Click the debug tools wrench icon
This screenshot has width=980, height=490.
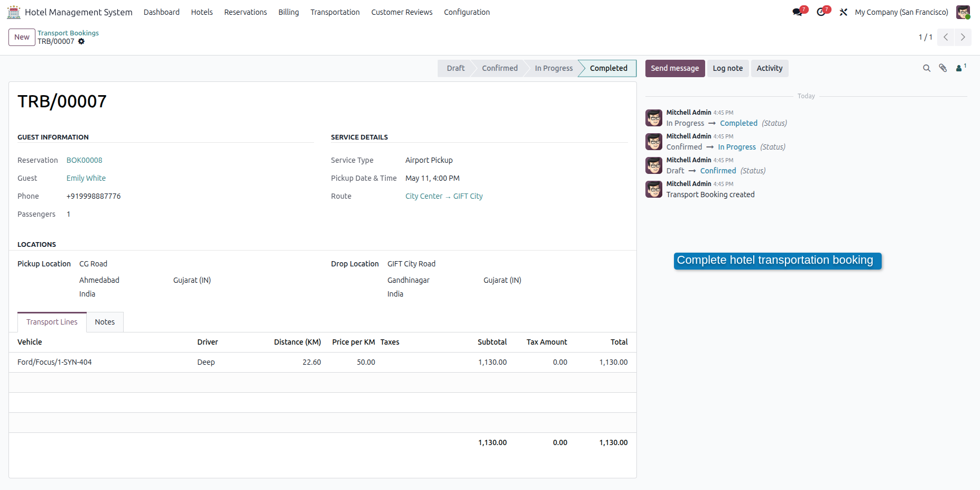click(x=844, y=12)
